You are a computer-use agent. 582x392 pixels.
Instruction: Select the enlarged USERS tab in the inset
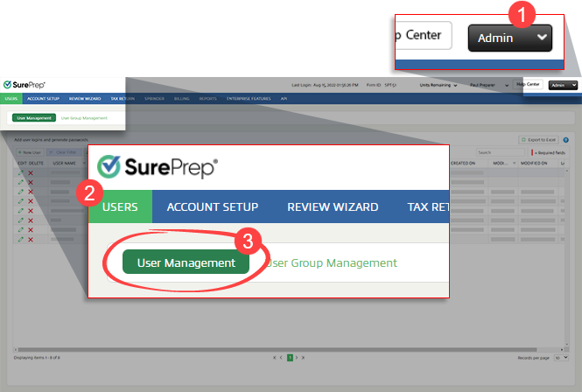(120, 206)
